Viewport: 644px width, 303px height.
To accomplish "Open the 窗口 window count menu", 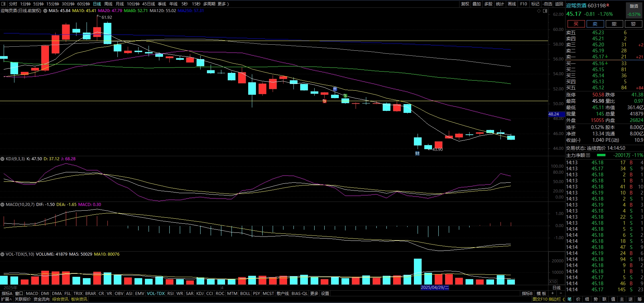I will coord(19,293).
